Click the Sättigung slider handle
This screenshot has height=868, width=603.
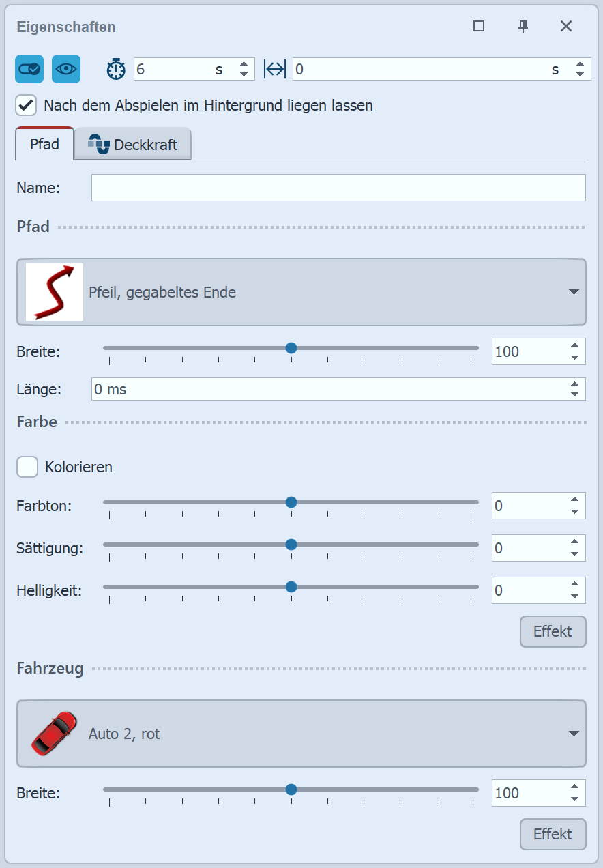(291, 545)
